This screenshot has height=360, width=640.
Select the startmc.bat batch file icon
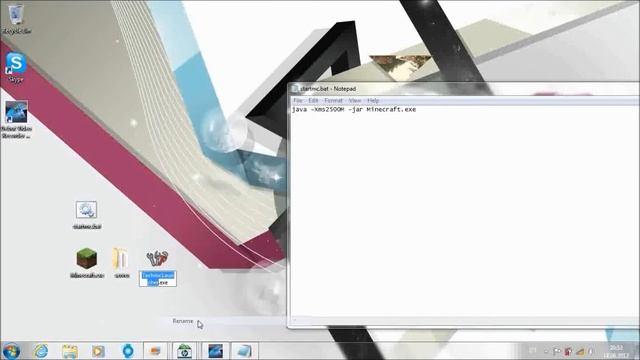point(87,214)
